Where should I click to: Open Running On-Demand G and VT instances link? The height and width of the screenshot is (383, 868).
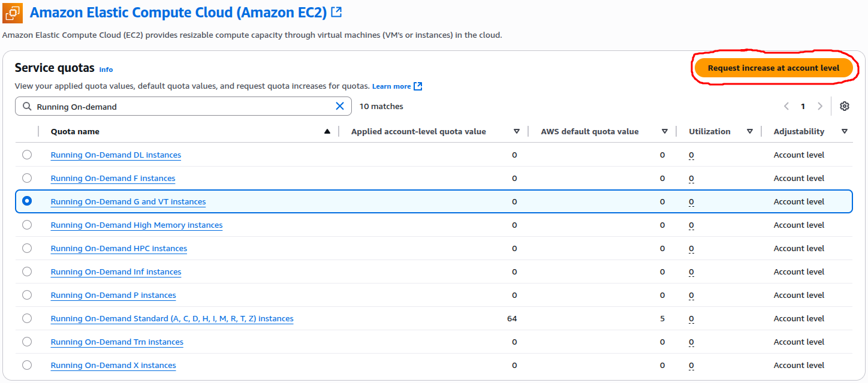click(128, 202)
